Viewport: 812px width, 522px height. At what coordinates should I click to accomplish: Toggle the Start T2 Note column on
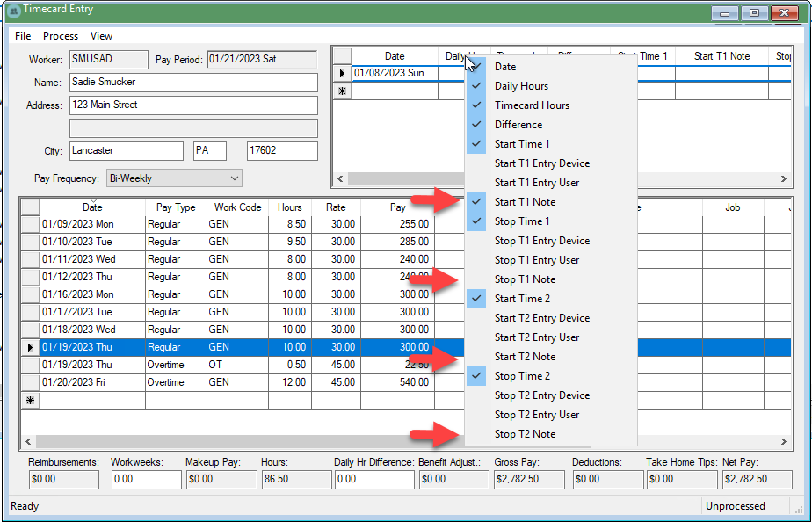pos(525,357)
